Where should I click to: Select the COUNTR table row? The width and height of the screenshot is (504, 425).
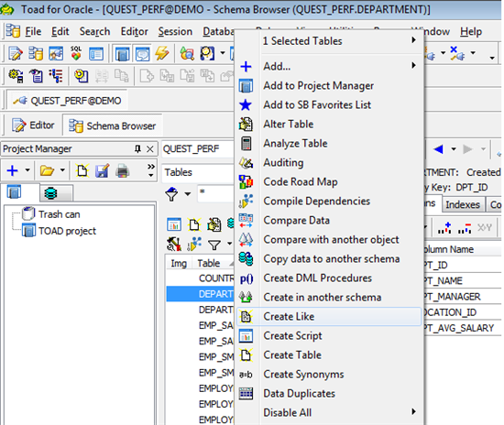click(201, 278)
